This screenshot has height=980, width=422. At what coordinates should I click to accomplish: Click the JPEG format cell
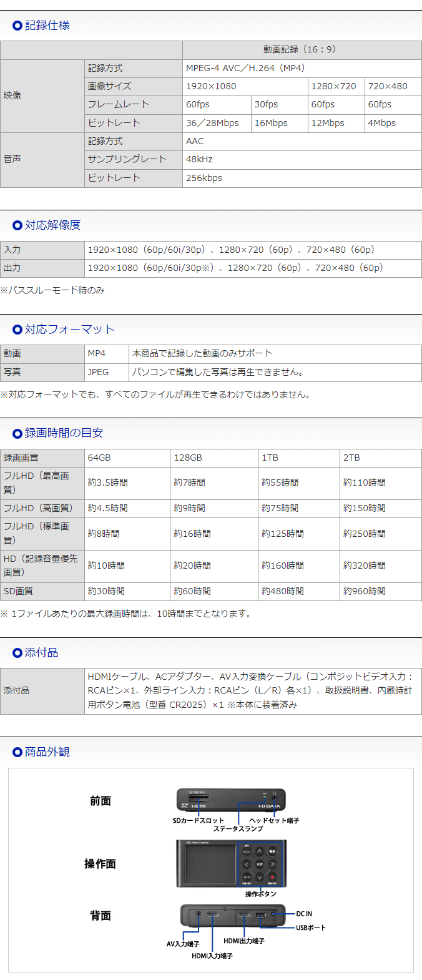click(x=107, y=372)
